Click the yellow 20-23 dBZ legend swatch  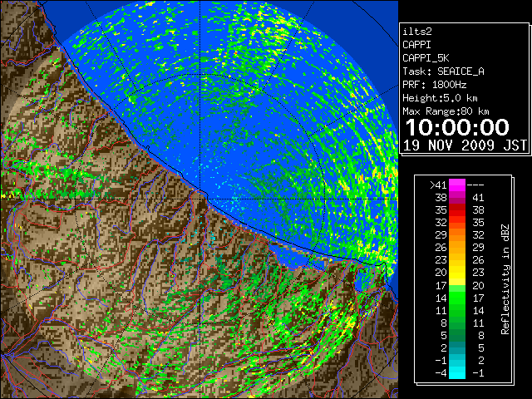[457, 273]
